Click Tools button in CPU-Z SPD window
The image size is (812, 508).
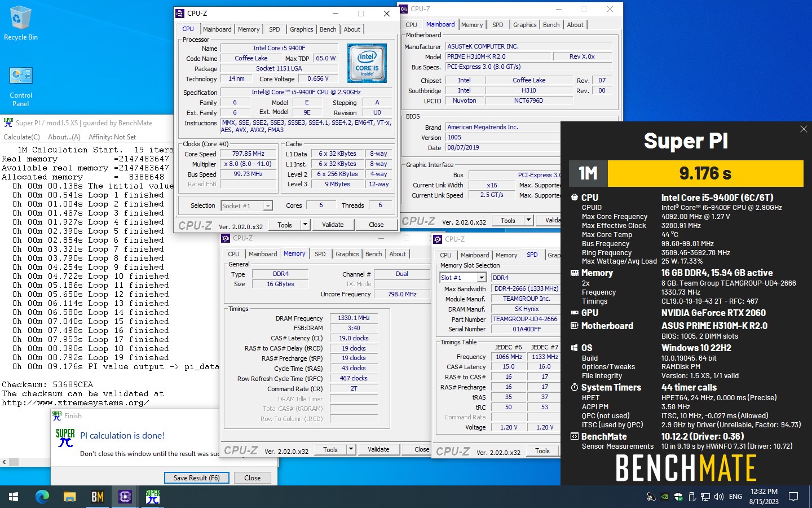542,450
